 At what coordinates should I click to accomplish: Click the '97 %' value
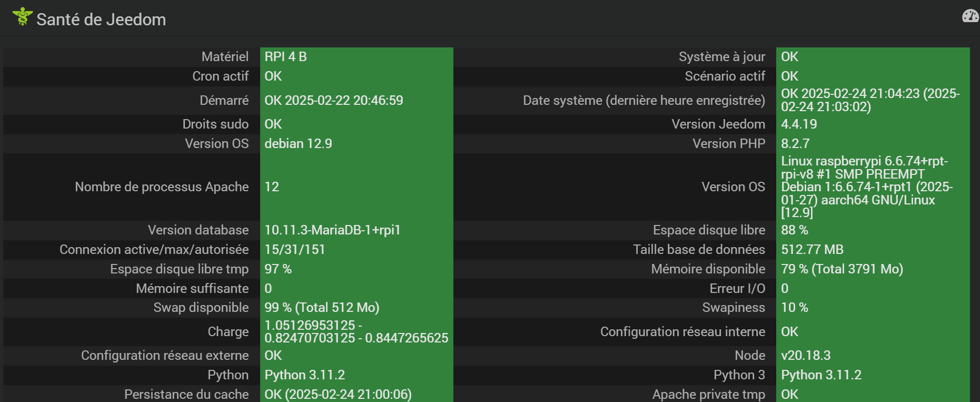tap(278, 269)
